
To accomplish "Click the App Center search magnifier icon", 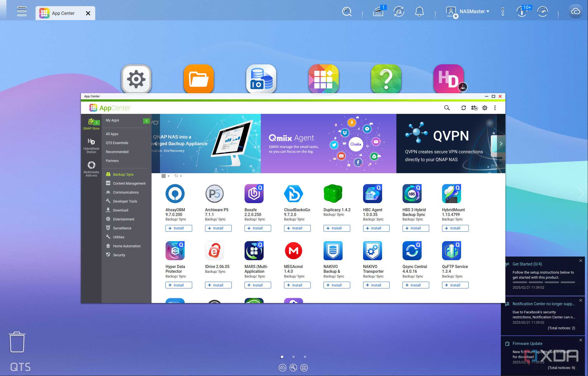I will pyautogui.click(x=447, y=108).
